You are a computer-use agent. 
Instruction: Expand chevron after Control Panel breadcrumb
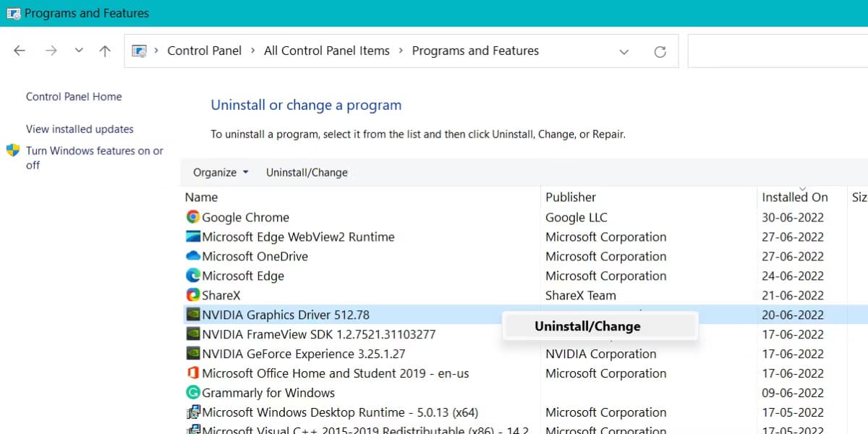point(253,51)
